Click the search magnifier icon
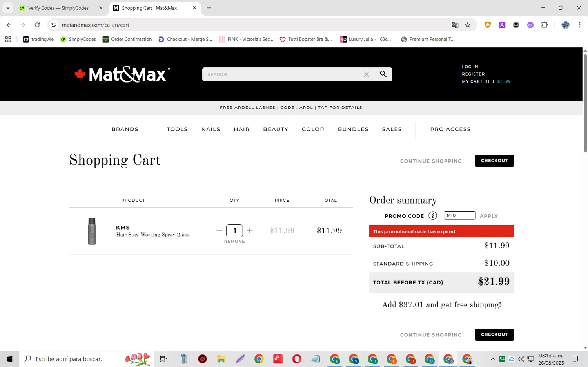 pos(383,74)
